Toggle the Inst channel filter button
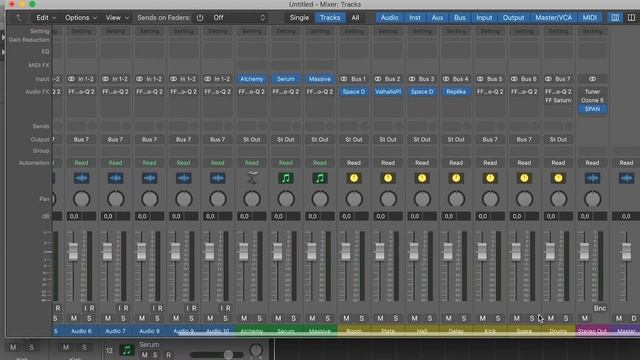This screenshot has height=360, width=640. click(x=415, y=18)
